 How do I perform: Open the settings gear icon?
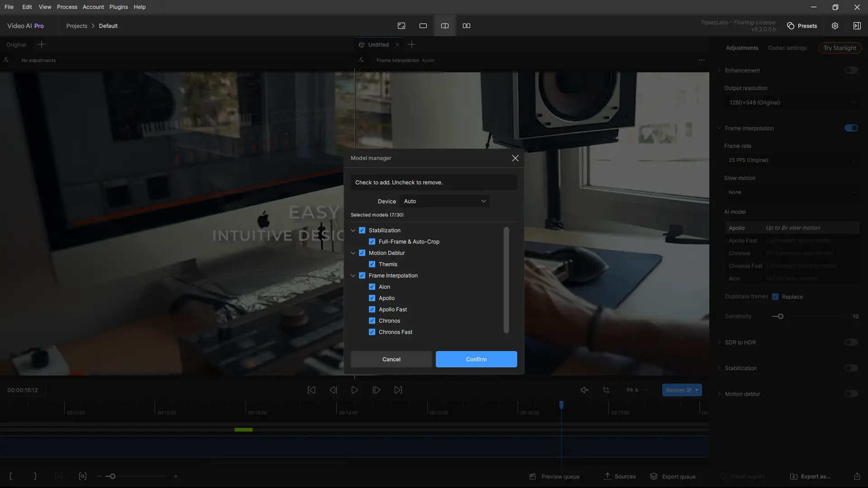pos(835,26)
